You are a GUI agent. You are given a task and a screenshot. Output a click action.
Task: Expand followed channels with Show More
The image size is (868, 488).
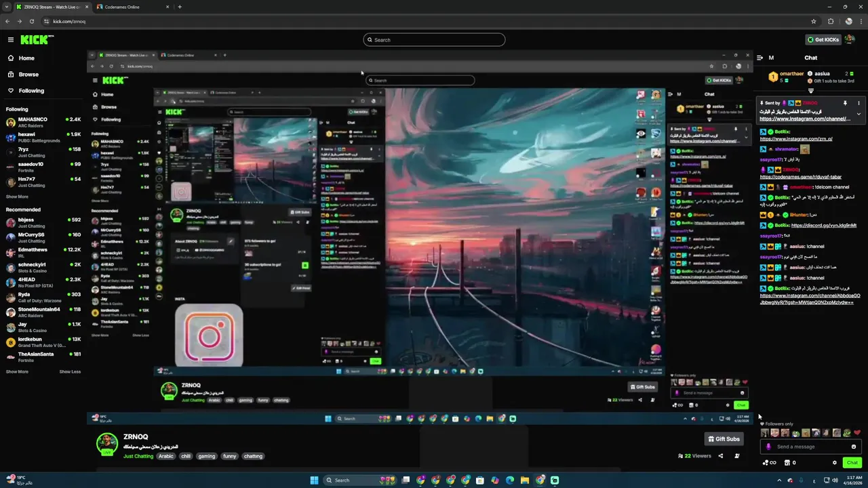[17, 197]
